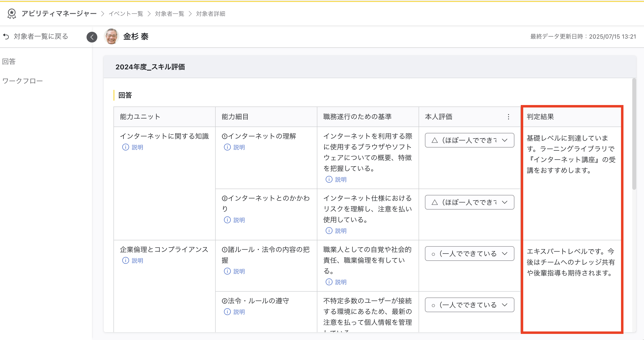Click the back arrow next to 対象者一覧に戻る
644x340 pixels.
tap(6, 37)
